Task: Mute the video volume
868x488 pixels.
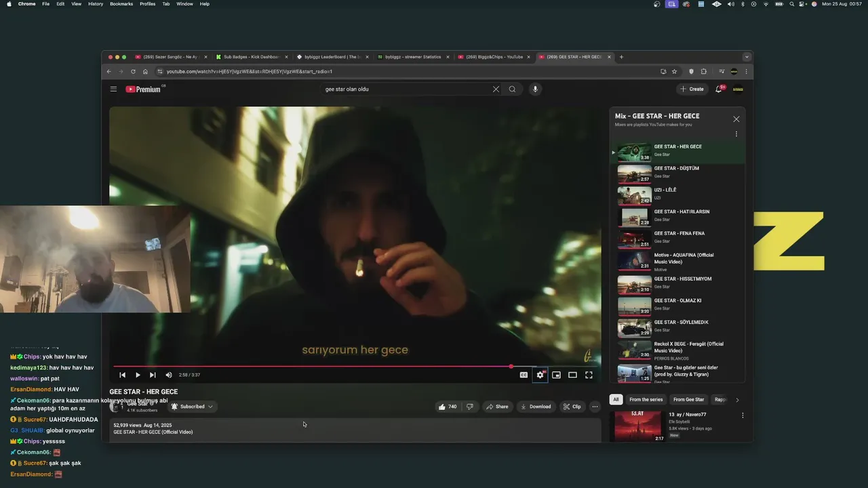Action: click(169, 375)
